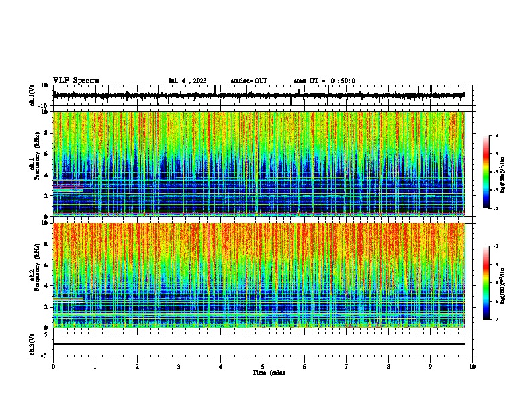Click time axis tick label '2'
532x411 pixels.
point(137,367)
